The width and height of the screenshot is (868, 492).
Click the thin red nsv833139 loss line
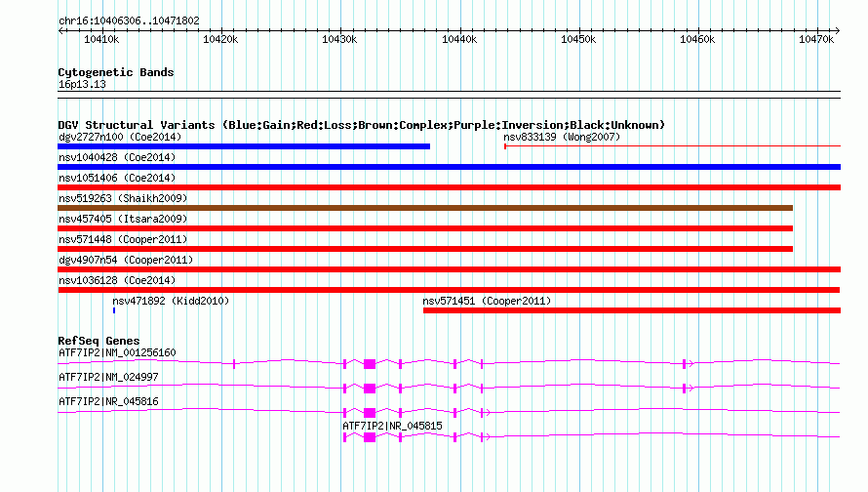672,146
